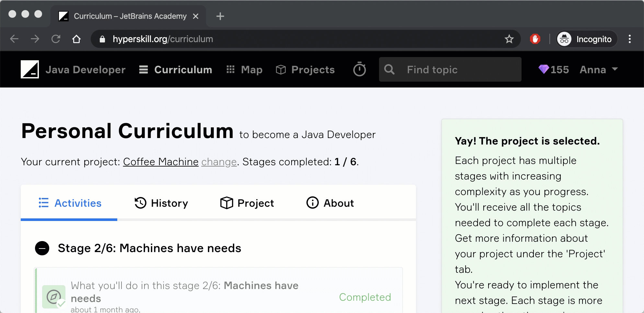This screenshot has width=644, height=313.
Task: Click the compass icon on stage card
Action: point(54,296)
